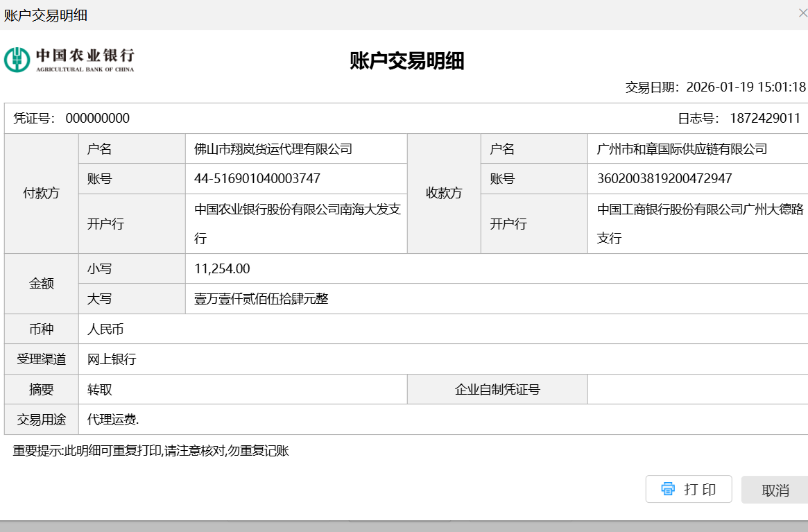Click the amount value 11,254.00

pos(222,268)
